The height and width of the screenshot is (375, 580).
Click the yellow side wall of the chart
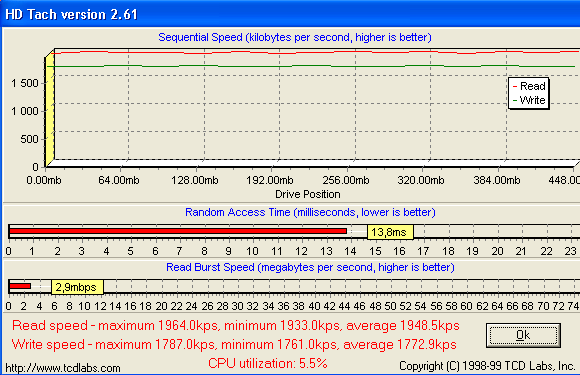coord(50,107)
